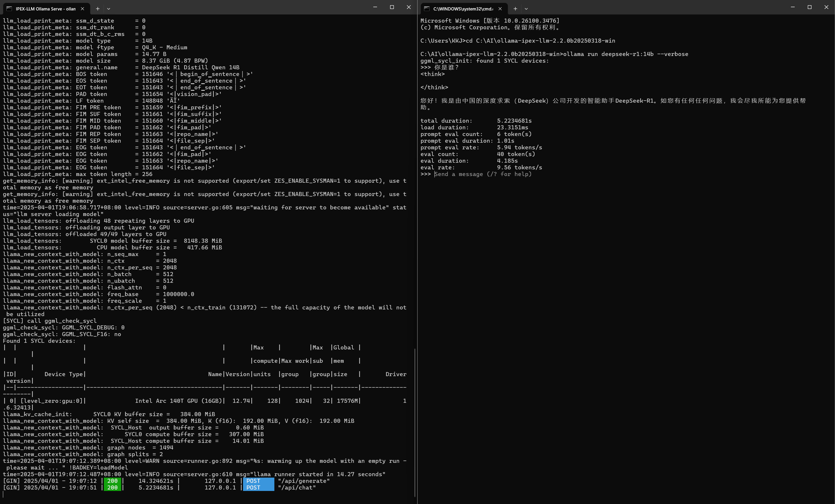Image resolution: width=835 pixels, height=504 pixels.
Task: Close the cmd.exe tab
Action: click(x=500, y=9)
